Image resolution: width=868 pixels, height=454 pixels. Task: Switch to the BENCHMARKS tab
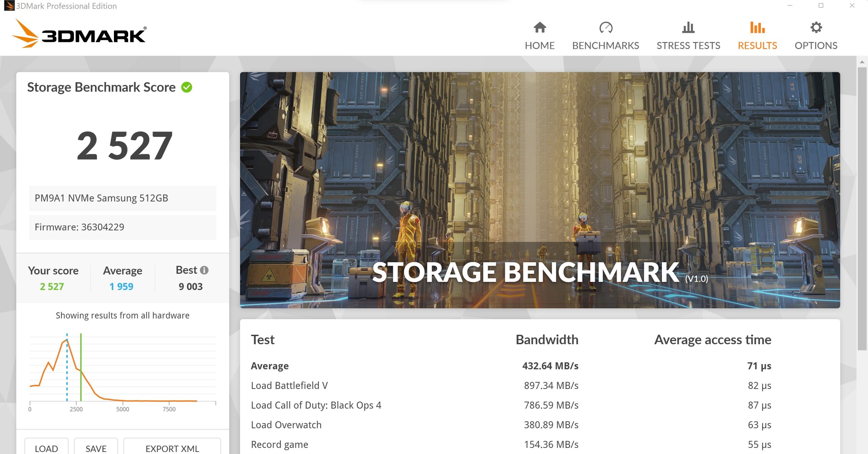pos(606,36)
